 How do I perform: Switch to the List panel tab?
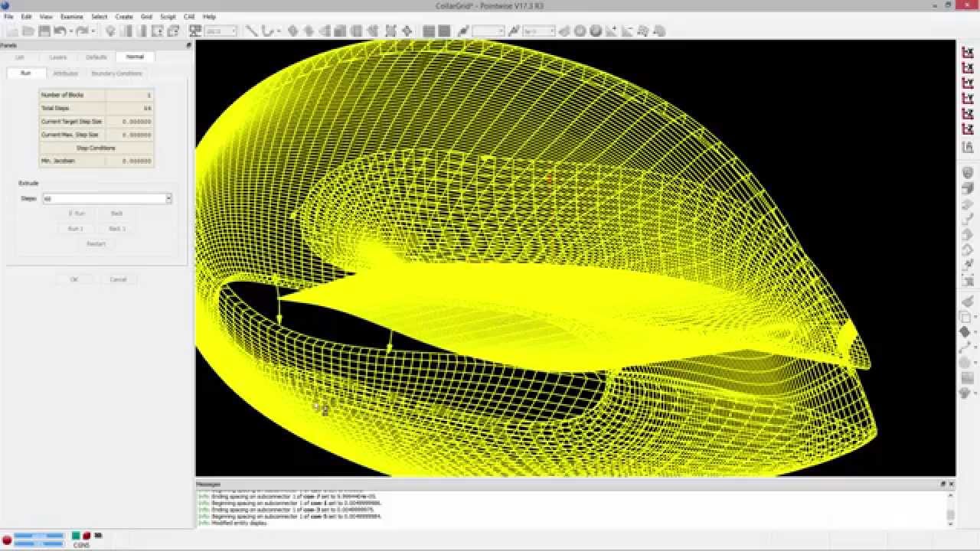coord(20,57)
